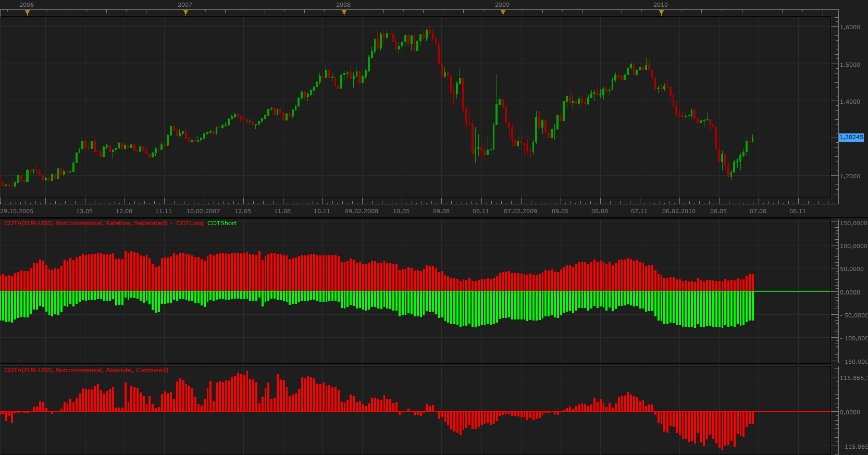
Task: Click the 29.10.2005 date axis label
Action: [17, 211]
